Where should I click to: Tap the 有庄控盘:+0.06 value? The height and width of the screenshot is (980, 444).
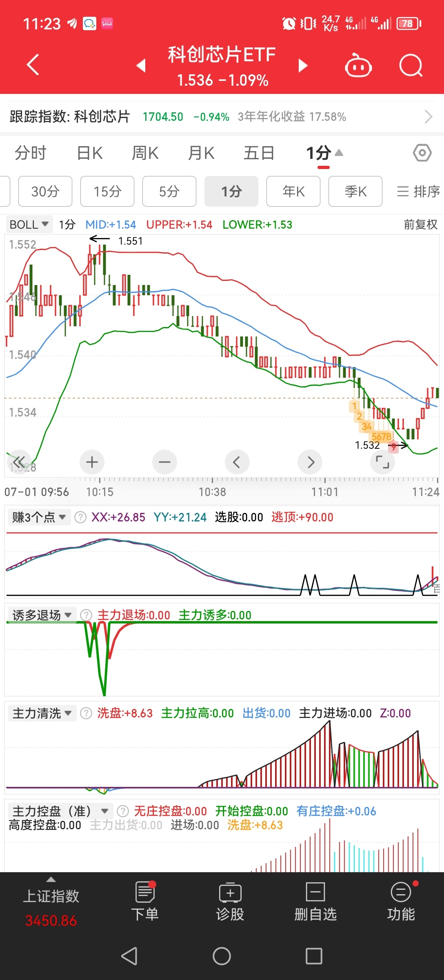pos(336,811)
